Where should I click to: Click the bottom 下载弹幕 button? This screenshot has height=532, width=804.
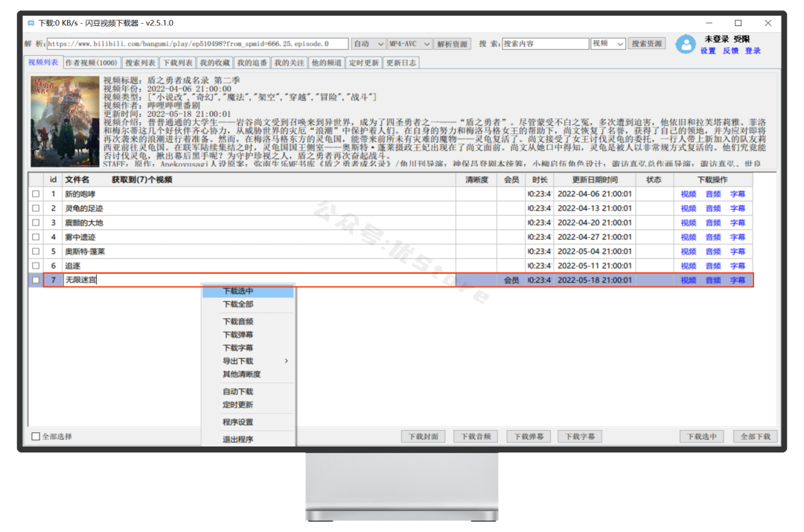(x=529, y=437)
